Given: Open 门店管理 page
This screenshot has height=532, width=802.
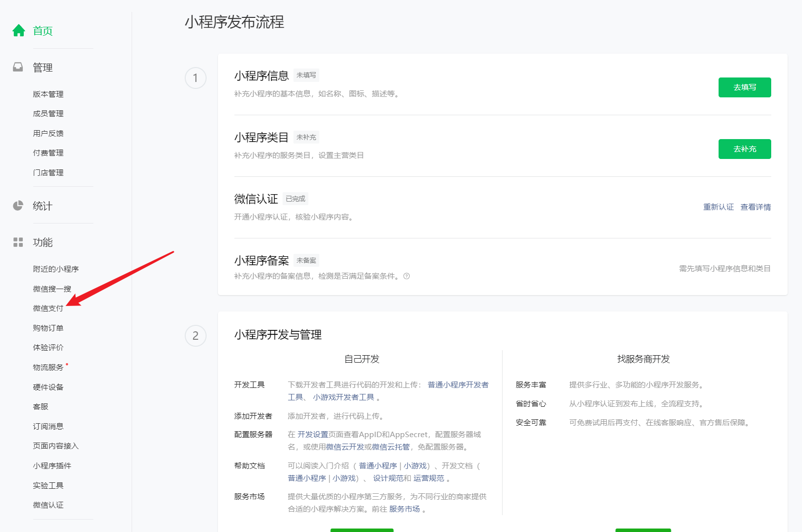Looking at the screenshot, I should [x=48, y=173].
